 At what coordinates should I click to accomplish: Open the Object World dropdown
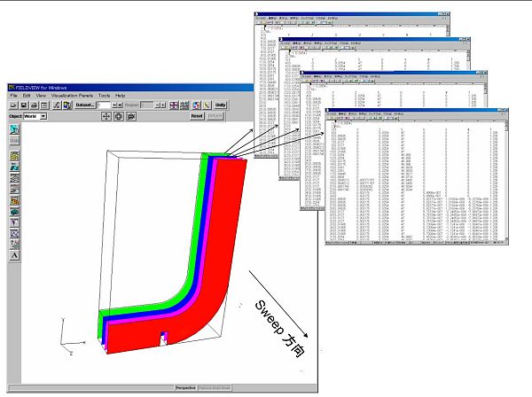click(42, 116)
